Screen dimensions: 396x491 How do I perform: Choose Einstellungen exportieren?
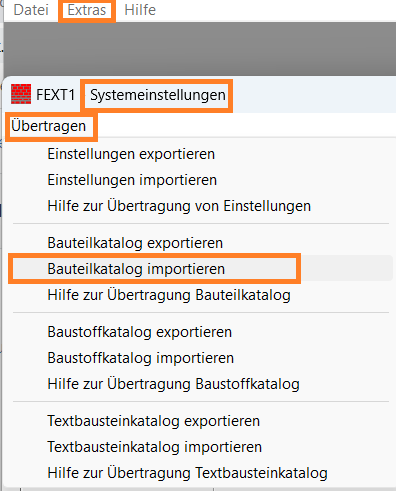coord(131,154)
